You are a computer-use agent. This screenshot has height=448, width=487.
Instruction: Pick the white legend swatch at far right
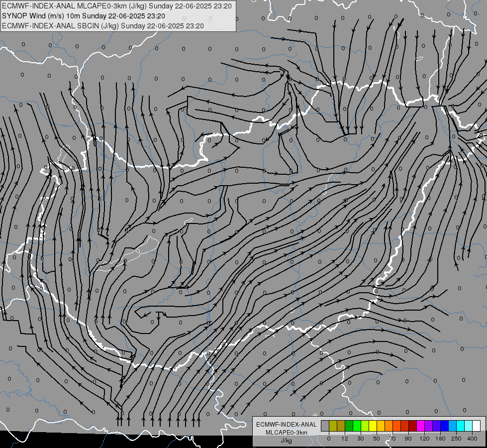[x=477, y=426]
